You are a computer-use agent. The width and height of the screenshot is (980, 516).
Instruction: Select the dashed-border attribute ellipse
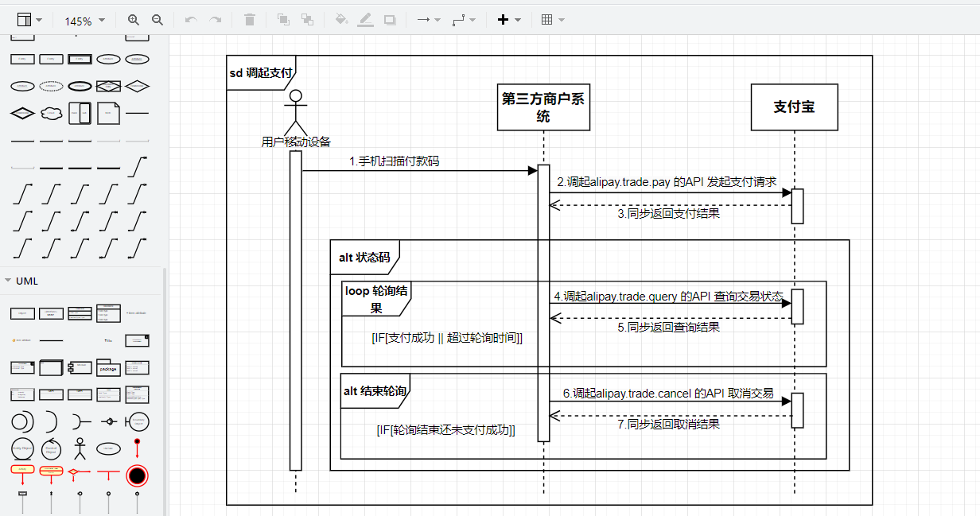(x=51, y=86)
